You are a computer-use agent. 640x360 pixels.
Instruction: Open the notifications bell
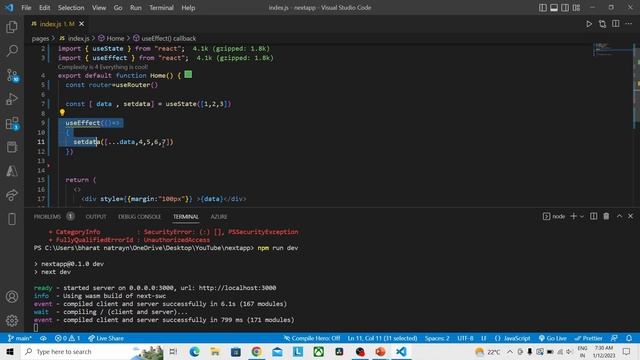629,338
